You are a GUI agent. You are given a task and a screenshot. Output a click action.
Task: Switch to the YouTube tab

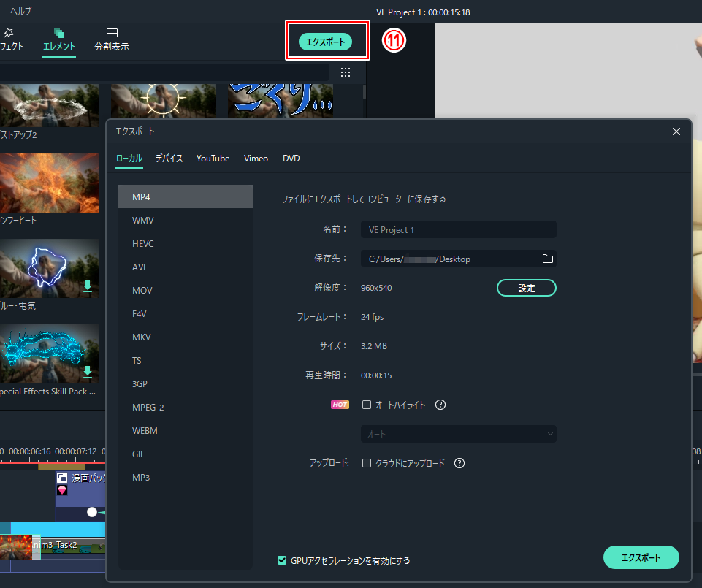213,159
